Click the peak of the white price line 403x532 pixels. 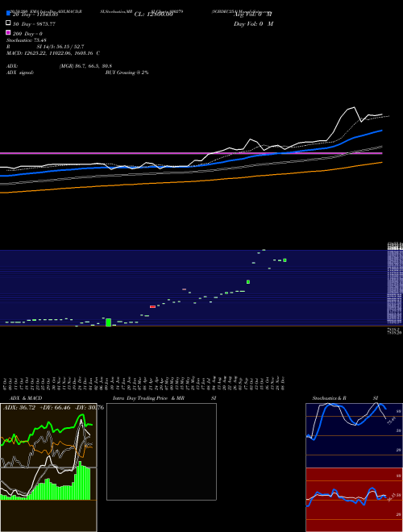(x=354, y=107)
